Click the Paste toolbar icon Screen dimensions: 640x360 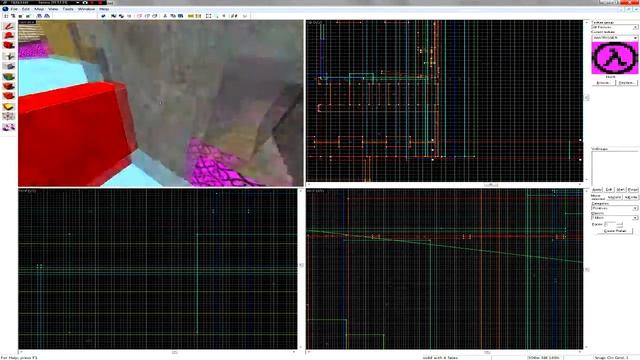180,16
